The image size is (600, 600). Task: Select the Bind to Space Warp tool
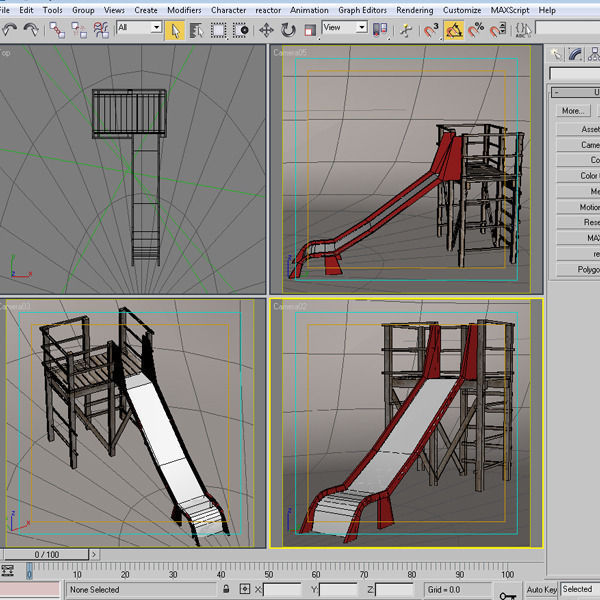click(101, 30)
